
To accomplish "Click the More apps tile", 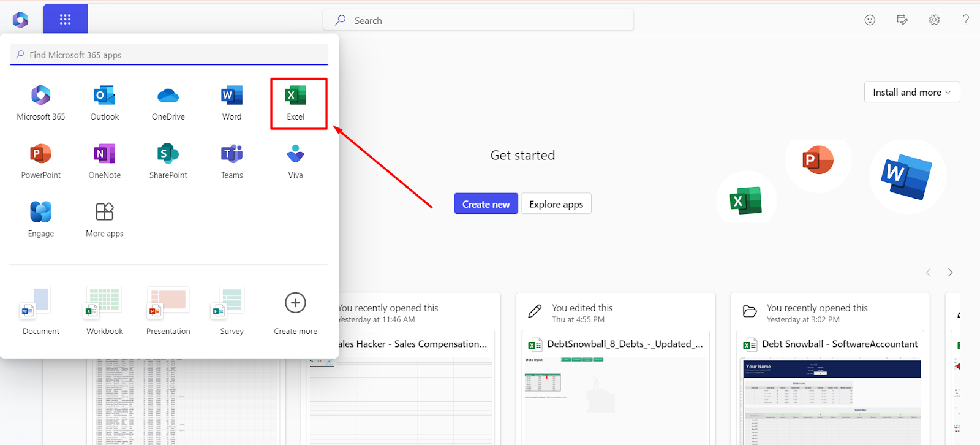I will click(x=105, y=219).
